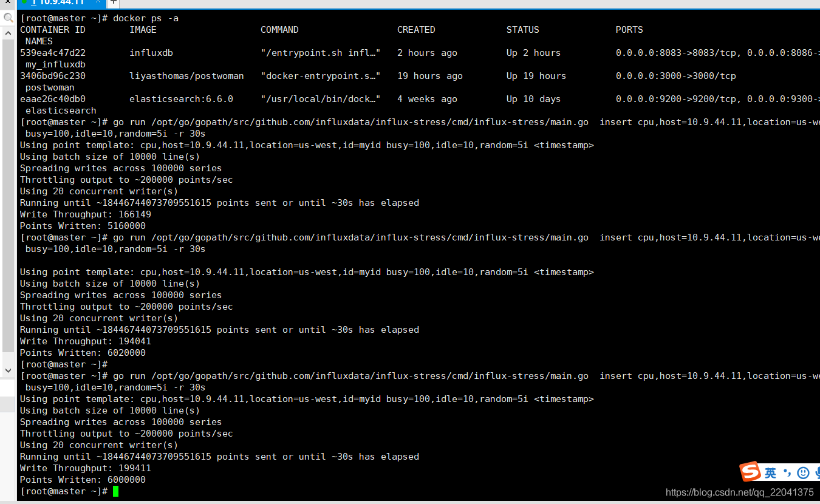The width and height of the screenshot is (820, 504).
Task: Click the container name postwoman
Action: pos(50,87)
